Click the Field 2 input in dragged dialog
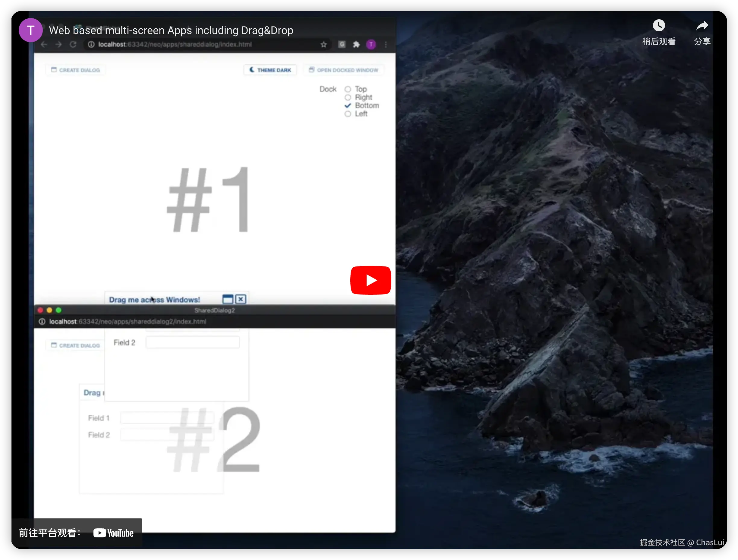The height and width of the screenshot is (560, 738). (x=193, y=342)
